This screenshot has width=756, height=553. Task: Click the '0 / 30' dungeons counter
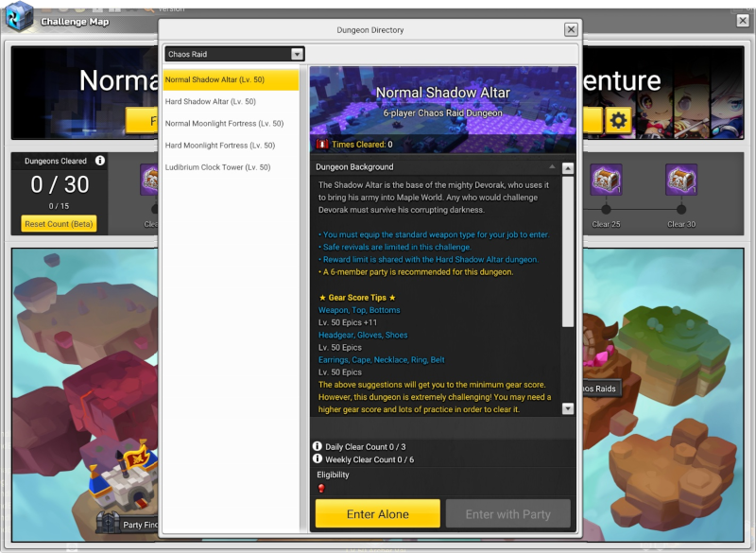tap(60, 184)
